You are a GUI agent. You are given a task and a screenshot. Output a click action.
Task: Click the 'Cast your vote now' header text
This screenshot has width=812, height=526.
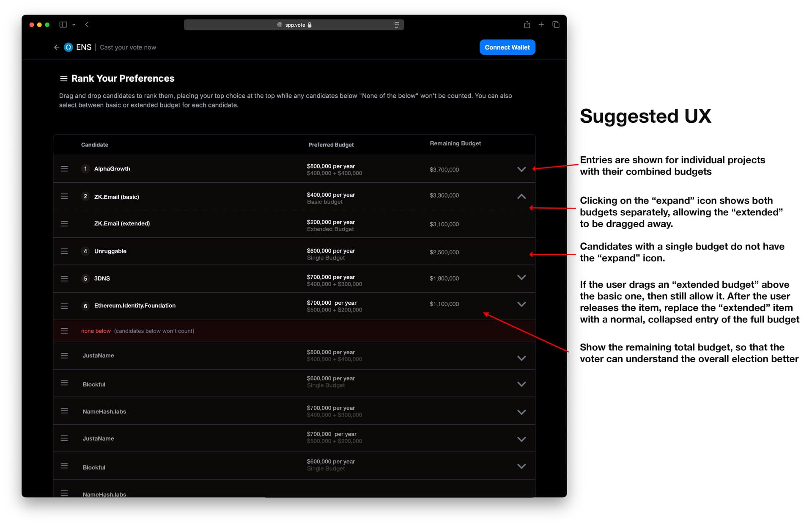[x=128, y=47]
